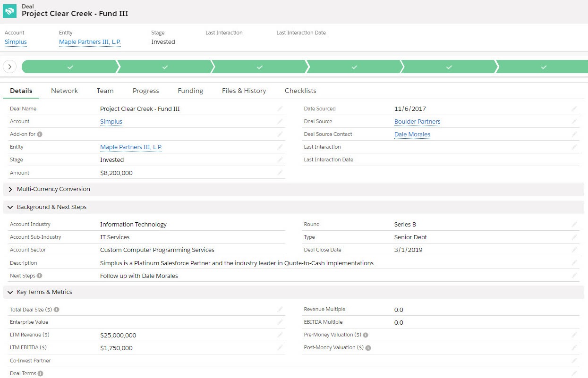Edit the Date Sourced pencil icon

point(574,109)
